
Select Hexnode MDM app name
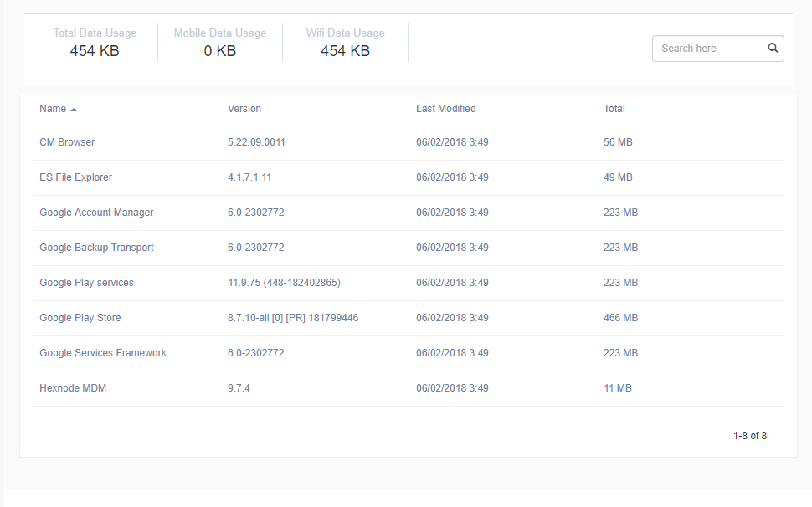point(73,388)
